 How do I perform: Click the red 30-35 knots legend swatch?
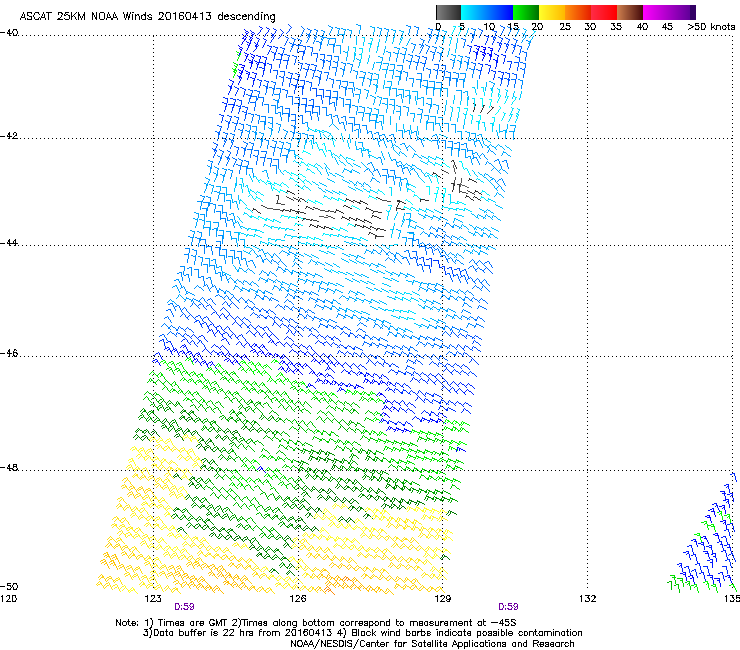[604, 12]
